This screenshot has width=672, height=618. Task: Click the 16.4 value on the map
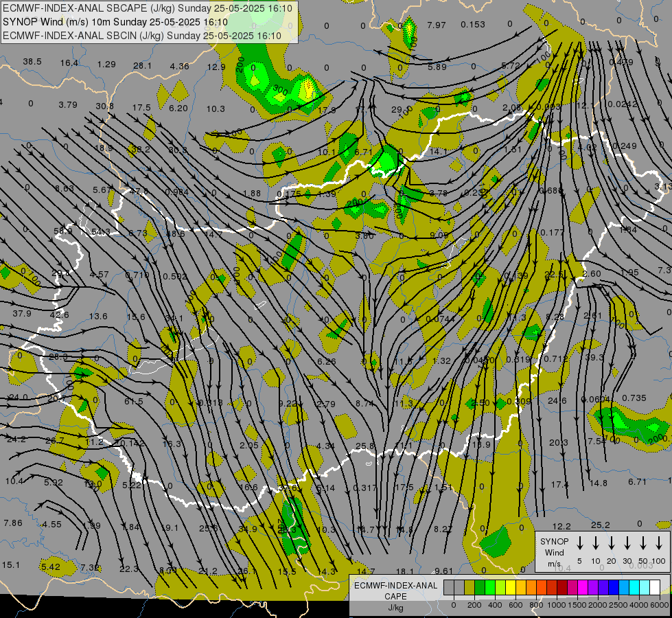pyautogui.click(x=69, y=63)
